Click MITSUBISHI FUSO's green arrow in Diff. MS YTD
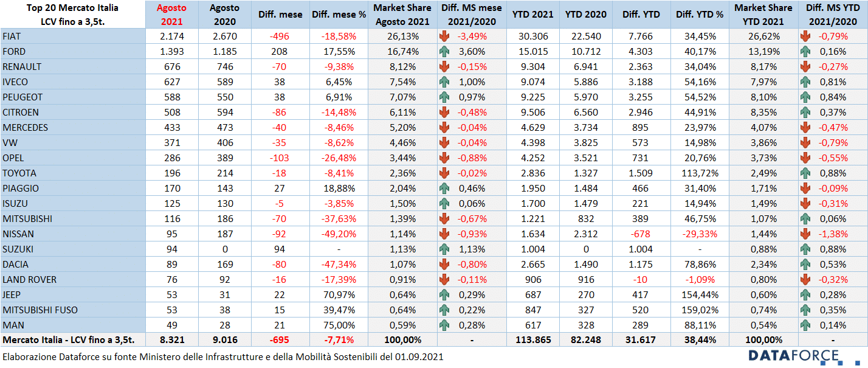The height and width of the screenshot is (368, 868). tap(806, 310)
